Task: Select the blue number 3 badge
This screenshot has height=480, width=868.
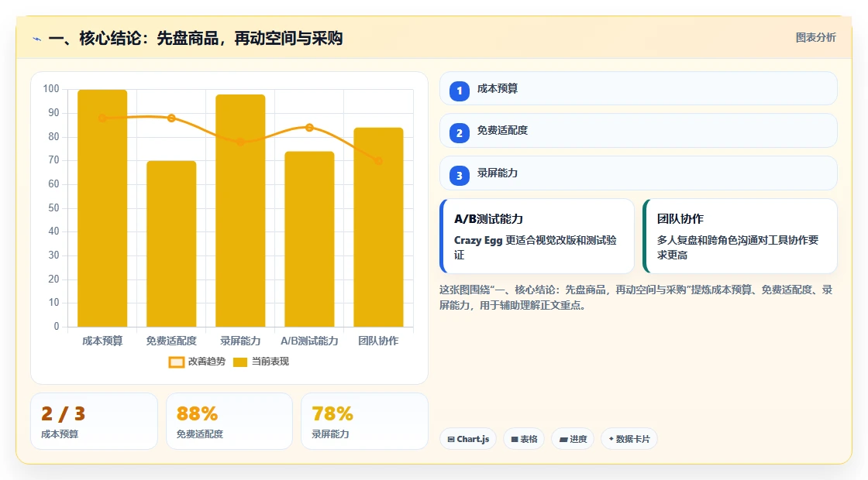Action: [459, 176]
